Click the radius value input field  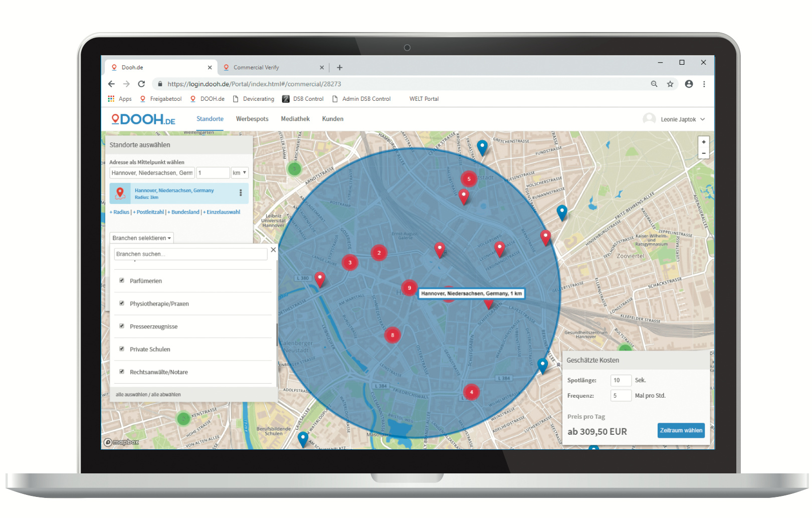click(x=213, y=172)
